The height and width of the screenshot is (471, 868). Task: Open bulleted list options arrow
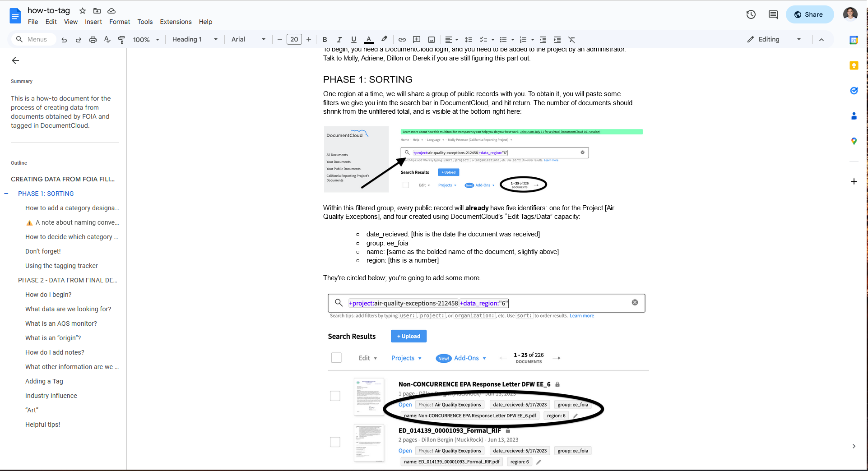[x=513, y=40]
